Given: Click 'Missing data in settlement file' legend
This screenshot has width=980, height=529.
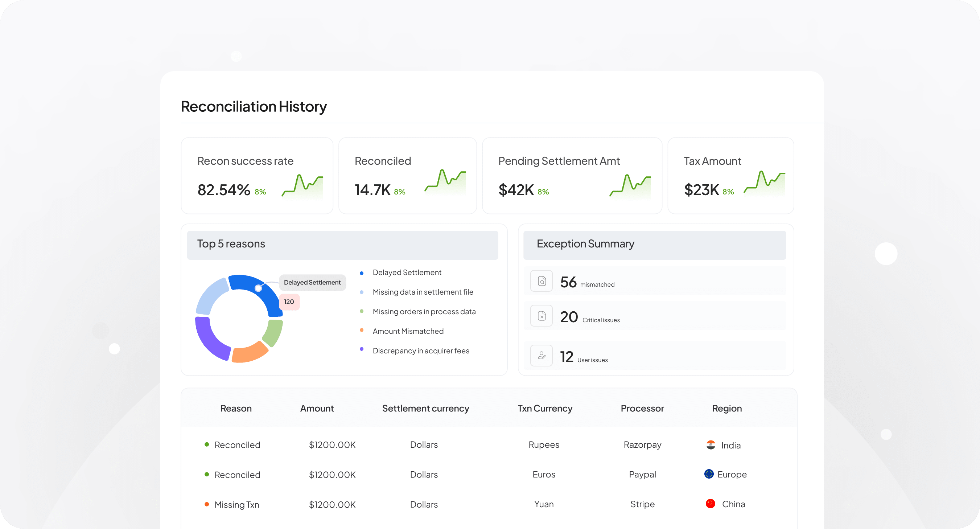Looking at the screenshot, I should (423, 292).
